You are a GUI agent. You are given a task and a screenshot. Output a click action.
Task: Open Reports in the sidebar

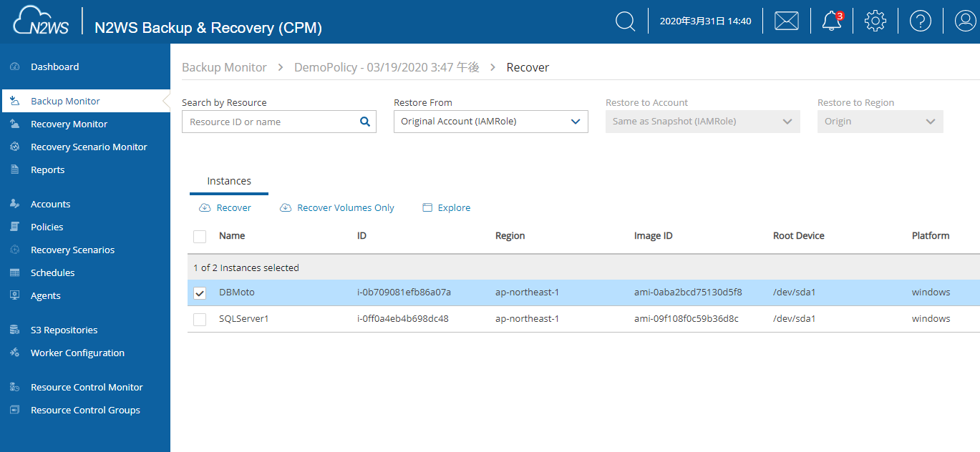pyautogui.click(x=47, y=169)
